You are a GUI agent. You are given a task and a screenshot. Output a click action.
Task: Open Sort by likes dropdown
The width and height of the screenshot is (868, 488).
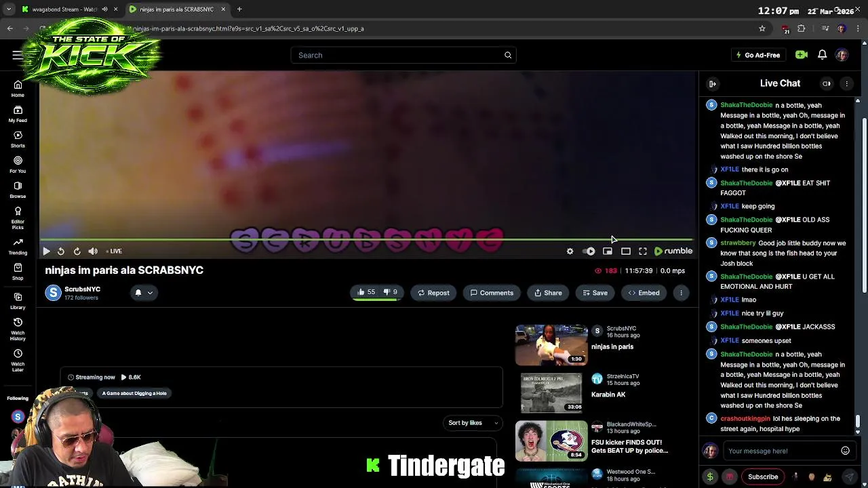click(473, 423)
